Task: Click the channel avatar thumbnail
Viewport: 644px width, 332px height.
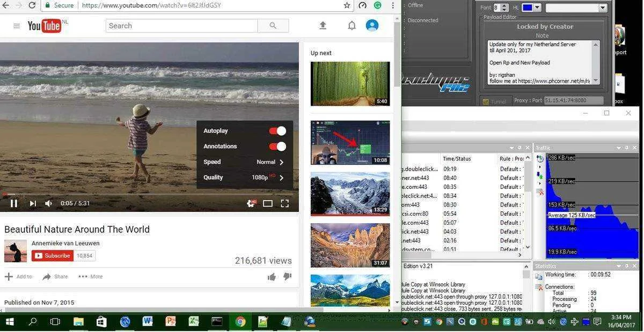Action: click(16, 251)
